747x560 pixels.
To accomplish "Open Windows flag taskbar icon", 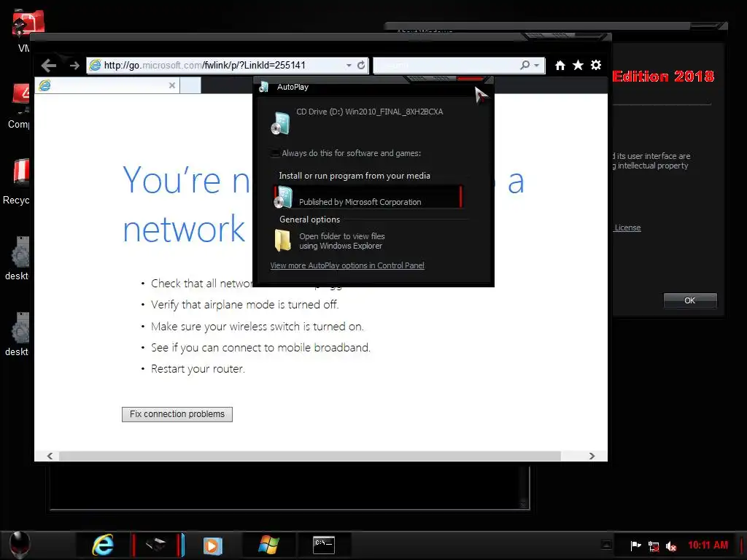I will coord(268,545).
